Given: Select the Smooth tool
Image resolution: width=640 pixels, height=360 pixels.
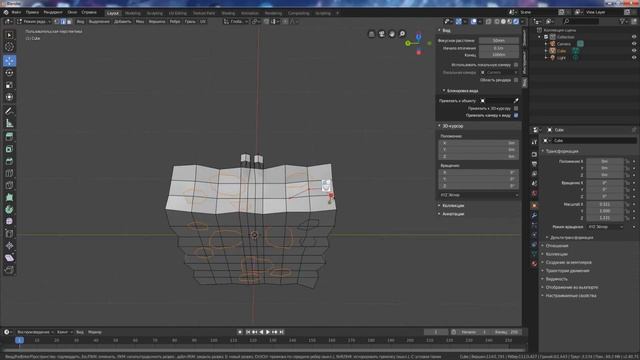Looking at the screenshot, I should 9,221.
